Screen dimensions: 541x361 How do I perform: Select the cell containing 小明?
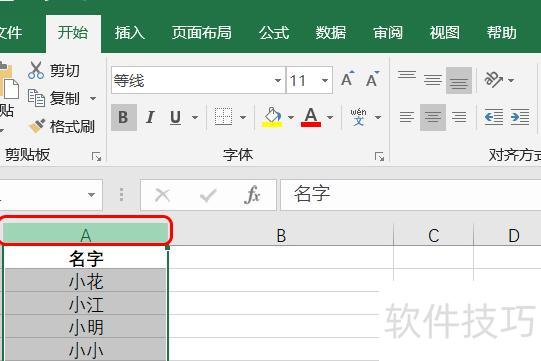86,326
